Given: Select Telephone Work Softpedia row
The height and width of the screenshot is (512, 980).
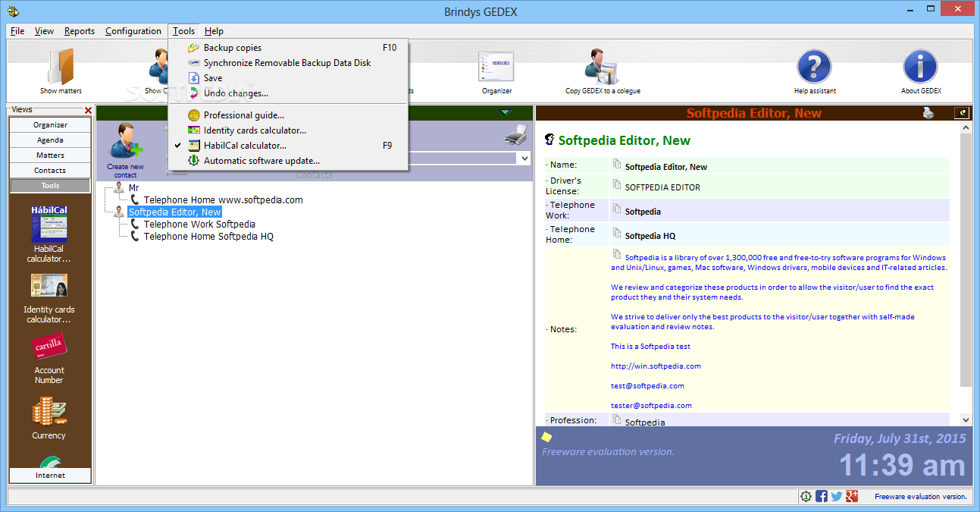Looking at the screenshot, I should pyautogui.click(x=199, y=225).
